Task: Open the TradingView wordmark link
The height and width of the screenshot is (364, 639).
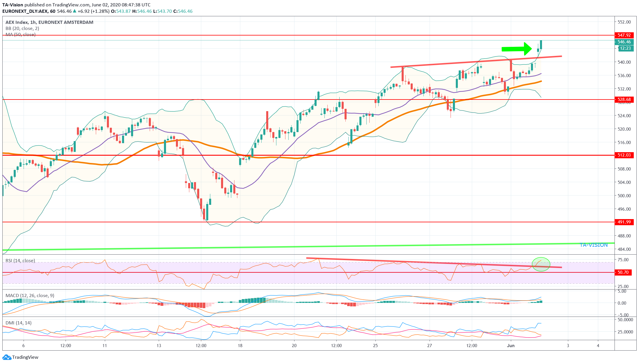Action: tap(25, 357)
